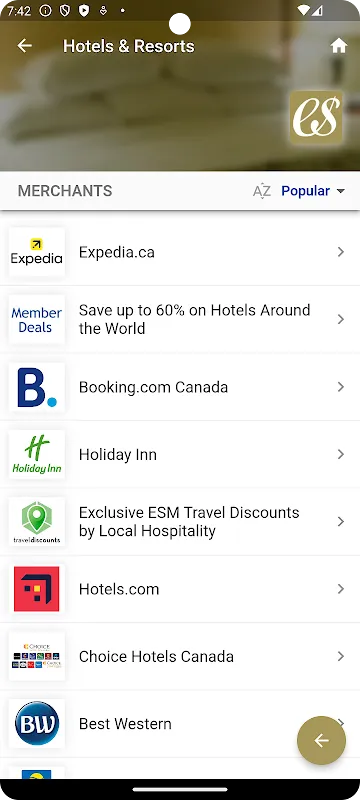The height and width of the screenshot is (800, 360).
Task: Tap the floating gold back button
Action: [321, 740]
